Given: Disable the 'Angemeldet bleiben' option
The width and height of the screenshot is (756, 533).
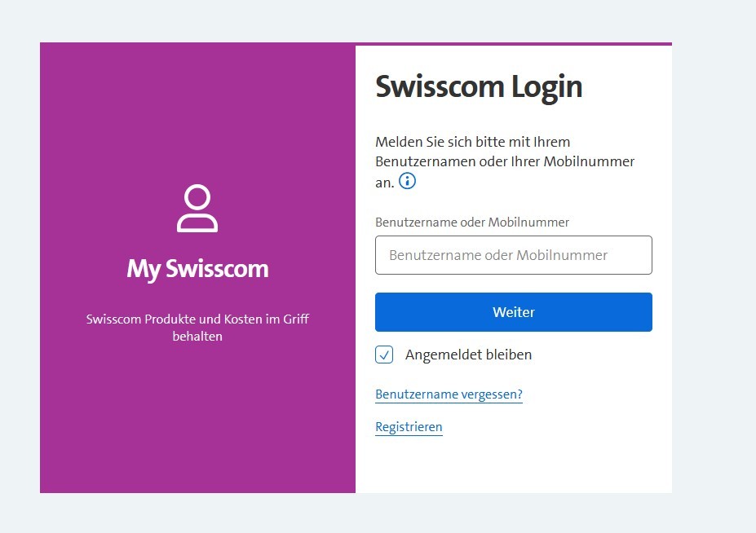Looking at the screenshot, I should pyautogui.click(x=382, y=355).
